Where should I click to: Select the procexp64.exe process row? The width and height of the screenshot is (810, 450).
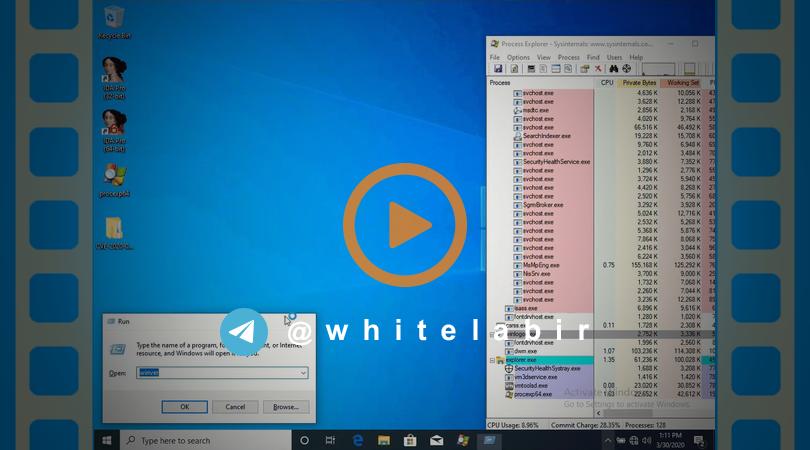pos(601,394)
